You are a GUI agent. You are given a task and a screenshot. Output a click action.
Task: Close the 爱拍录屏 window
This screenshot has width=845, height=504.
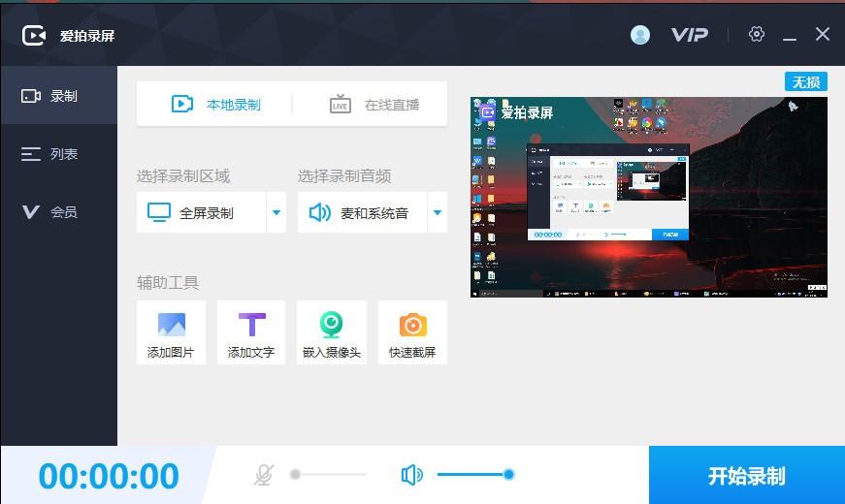pyautogui.click(x=823, y=35)
